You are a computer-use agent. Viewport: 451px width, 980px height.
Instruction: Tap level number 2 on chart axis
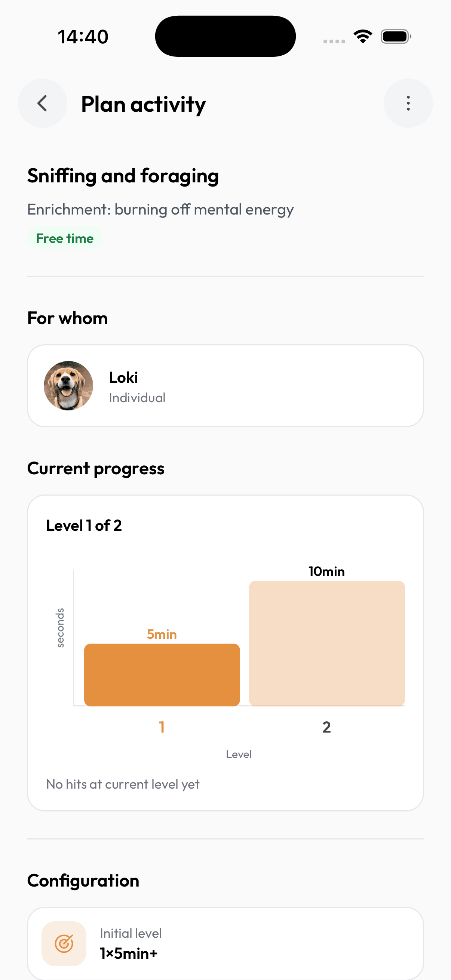coord(326,727)
